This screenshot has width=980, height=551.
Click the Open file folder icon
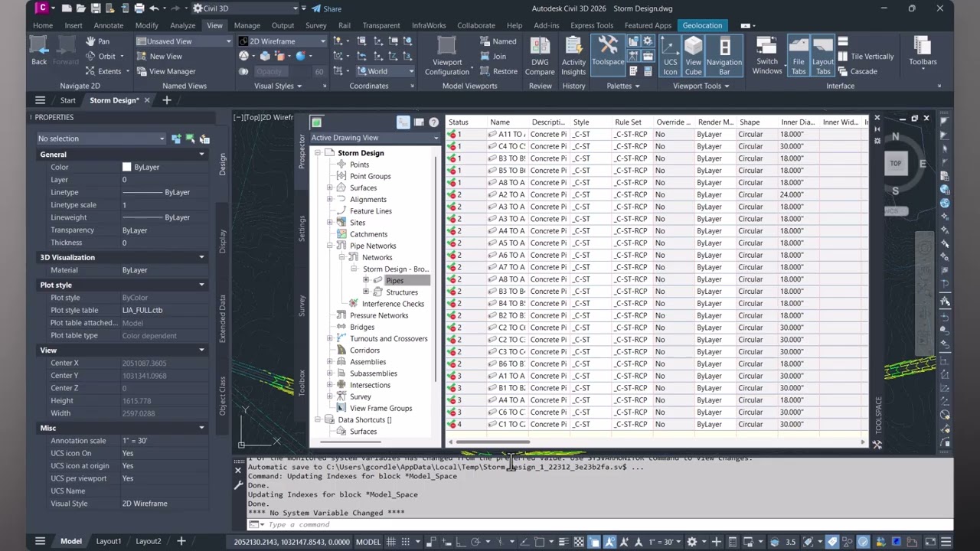(82, 8)
